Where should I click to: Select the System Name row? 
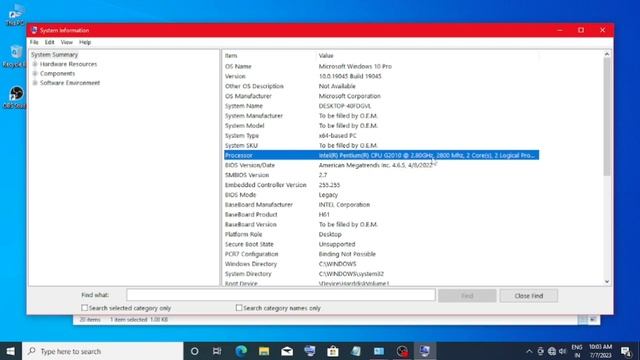pyautogui.click(x=381, y=106)
